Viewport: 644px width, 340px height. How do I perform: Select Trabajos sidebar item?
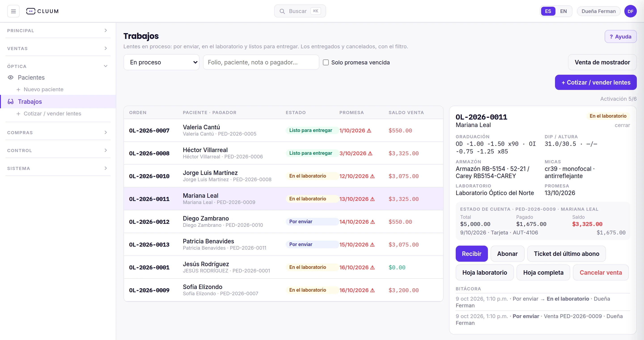pos(58,102)
